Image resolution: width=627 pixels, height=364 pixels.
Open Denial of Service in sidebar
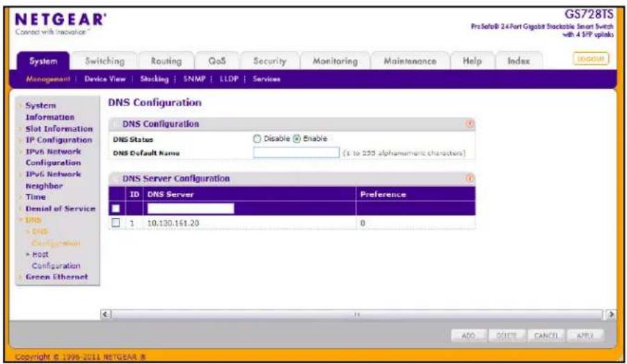click(x=61, y=208)
